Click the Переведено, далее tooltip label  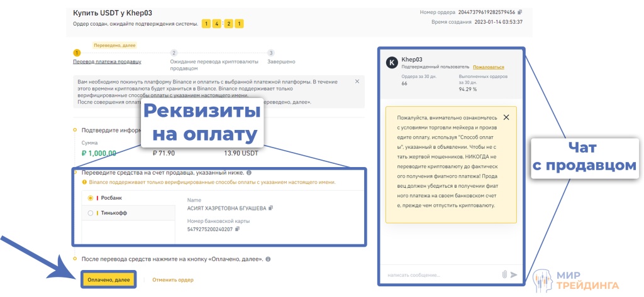click(114, 46)
